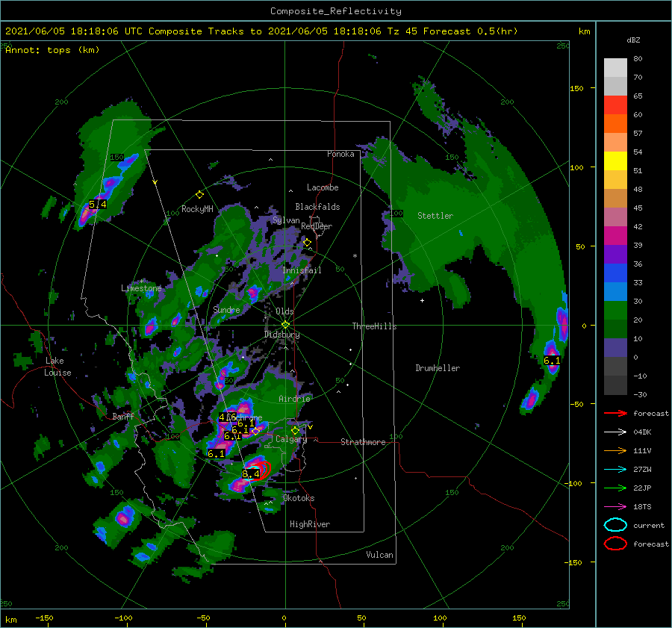
Task: Click the Innisfail city label
Action: [x=302, y=270]
